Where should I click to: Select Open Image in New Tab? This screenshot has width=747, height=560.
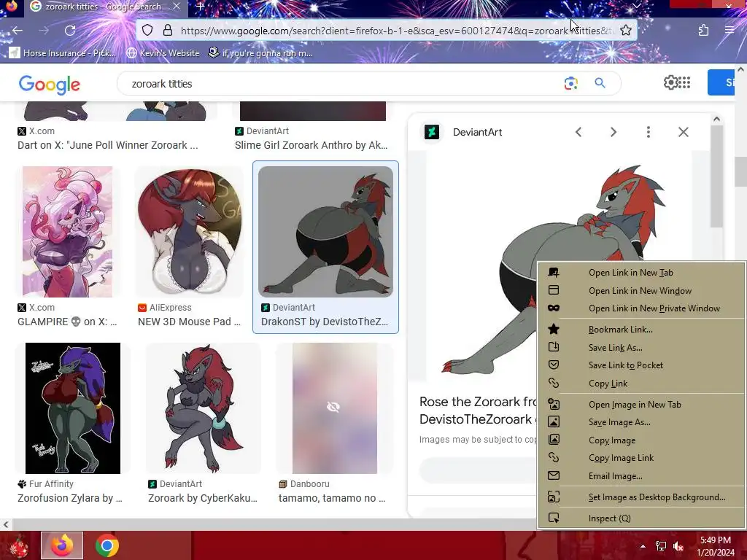(635, 404)
